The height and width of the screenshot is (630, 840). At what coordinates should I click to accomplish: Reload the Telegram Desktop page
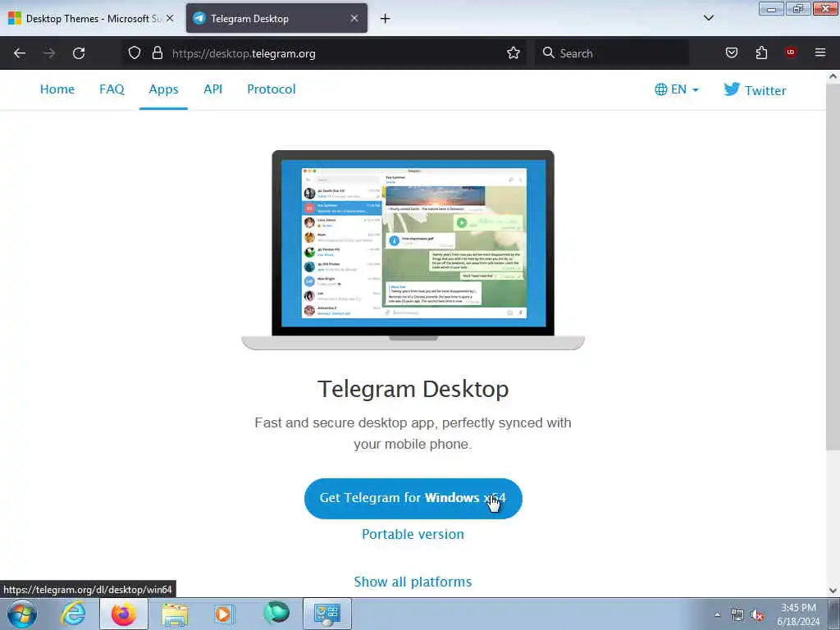click(x=79, y=53)
